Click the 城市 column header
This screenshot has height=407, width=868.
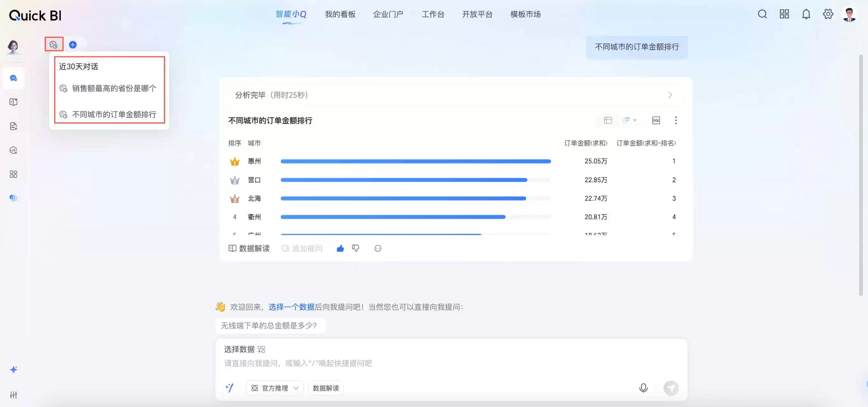coord(254,143)
